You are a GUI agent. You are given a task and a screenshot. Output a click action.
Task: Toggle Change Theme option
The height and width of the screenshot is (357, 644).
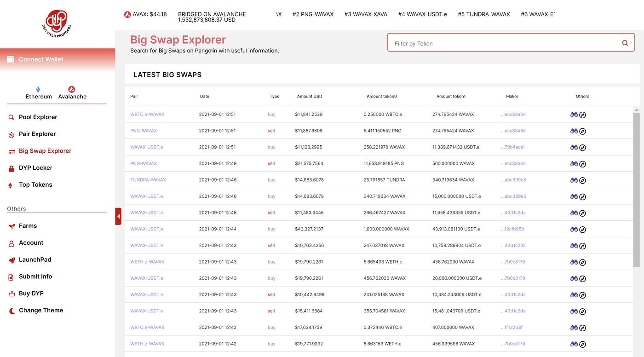tap(41, 311)
